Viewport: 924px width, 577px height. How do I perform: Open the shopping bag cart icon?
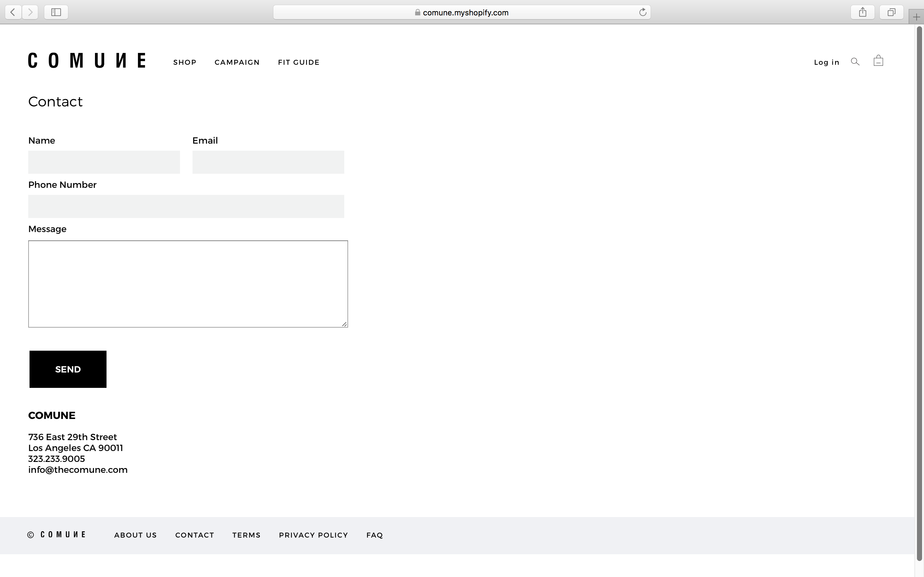pyautogui.click(x=878, y=61)
